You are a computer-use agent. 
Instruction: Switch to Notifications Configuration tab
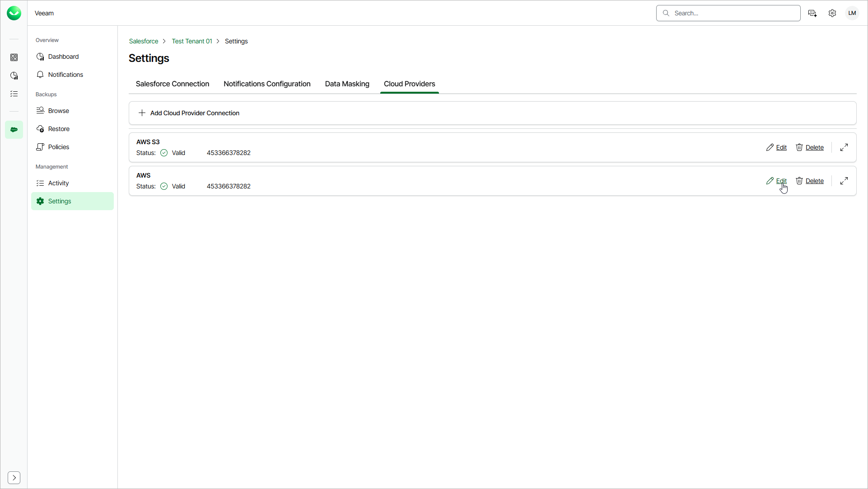click(x=267, y=84)
